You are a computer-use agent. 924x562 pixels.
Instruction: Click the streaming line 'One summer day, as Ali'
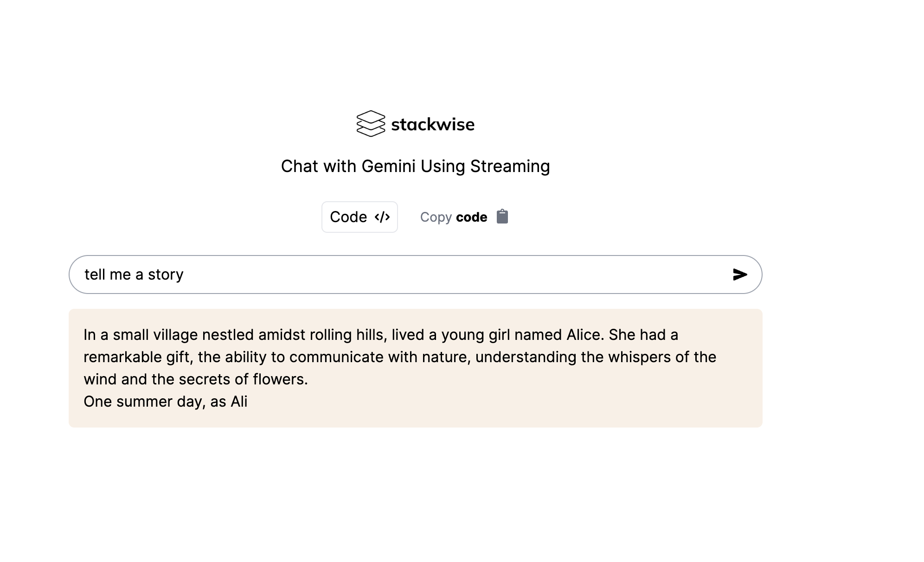pyautogui.click(x=166, y=401)
